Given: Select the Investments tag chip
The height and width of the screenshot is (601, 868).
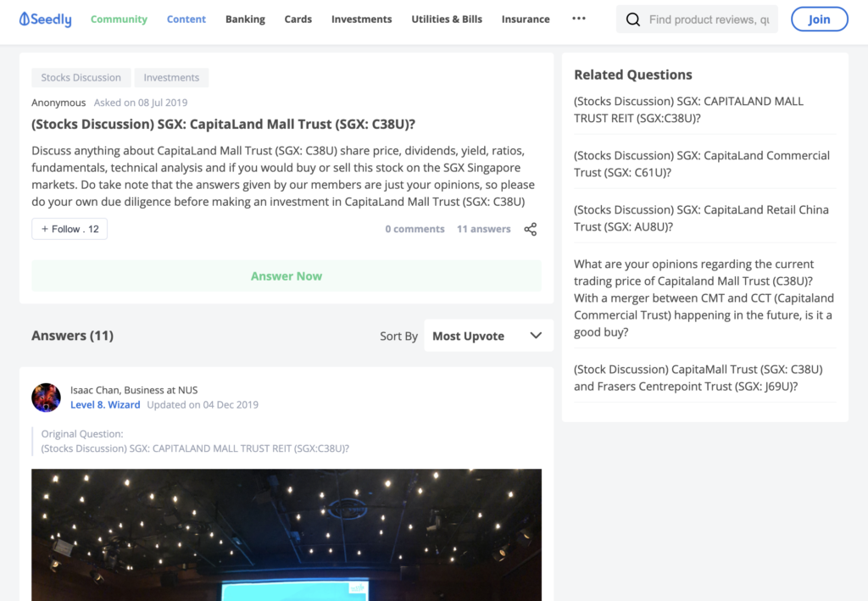Looking at the screenshot, I should (171, 77).
